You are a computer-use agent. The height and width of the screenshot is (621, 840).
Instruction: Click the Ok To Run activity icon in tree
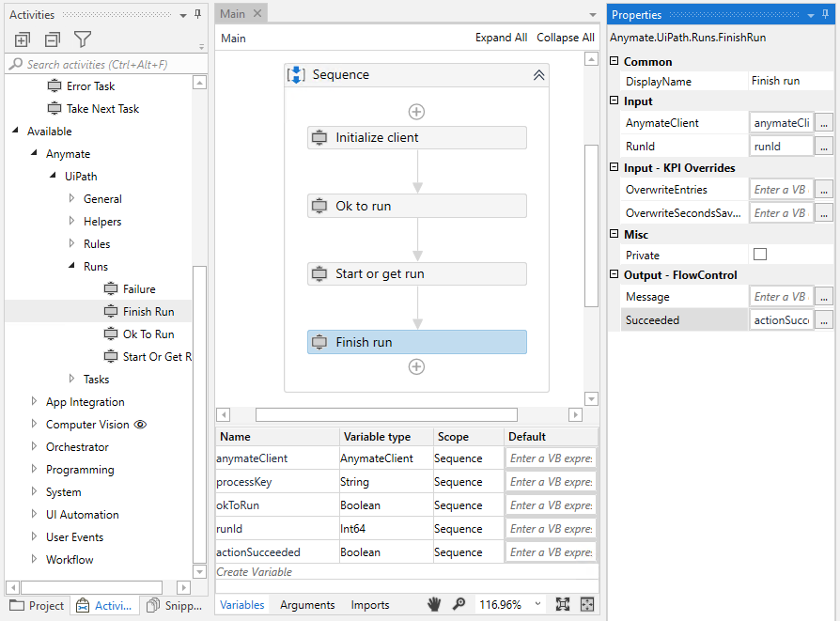111,334
